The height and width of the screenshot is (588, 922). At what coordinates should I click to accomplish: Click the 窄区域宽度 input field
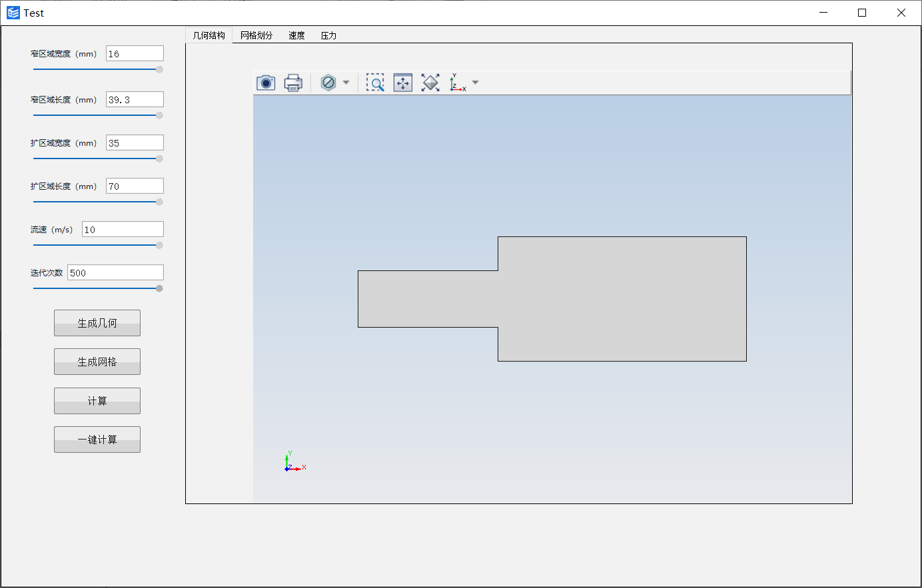135,54
